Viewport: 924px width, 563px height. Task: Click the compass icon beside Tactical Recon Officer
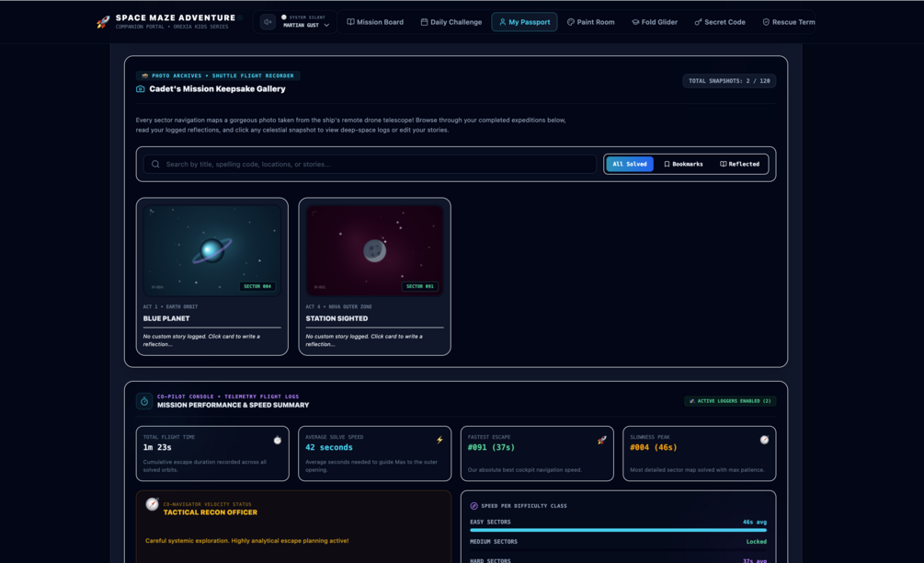point(152,504)
